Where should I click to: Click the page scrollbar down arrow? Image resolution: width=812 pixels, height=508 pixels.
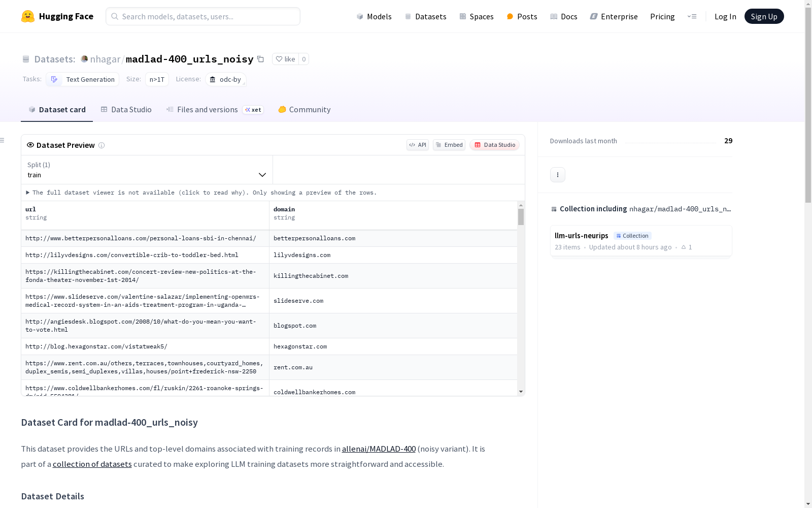(808, 504)
